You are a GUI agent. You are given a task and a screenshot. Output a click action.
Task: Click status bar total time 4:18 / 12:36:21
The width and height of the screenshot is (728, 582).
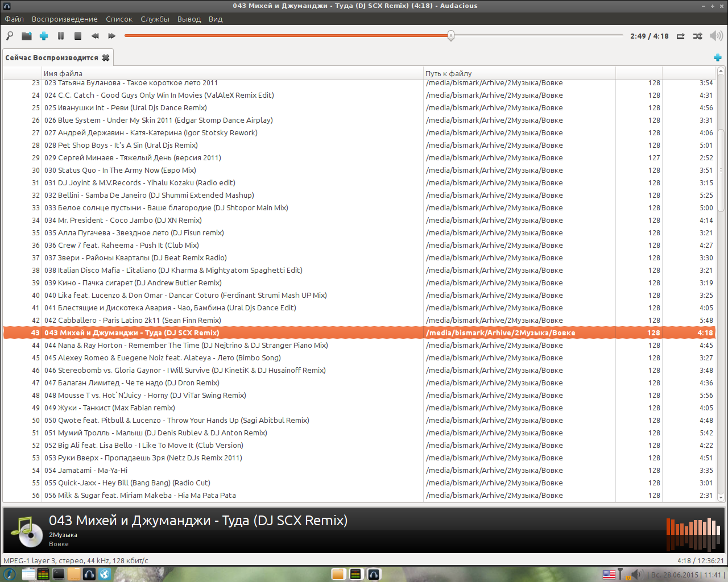(701, 560)
